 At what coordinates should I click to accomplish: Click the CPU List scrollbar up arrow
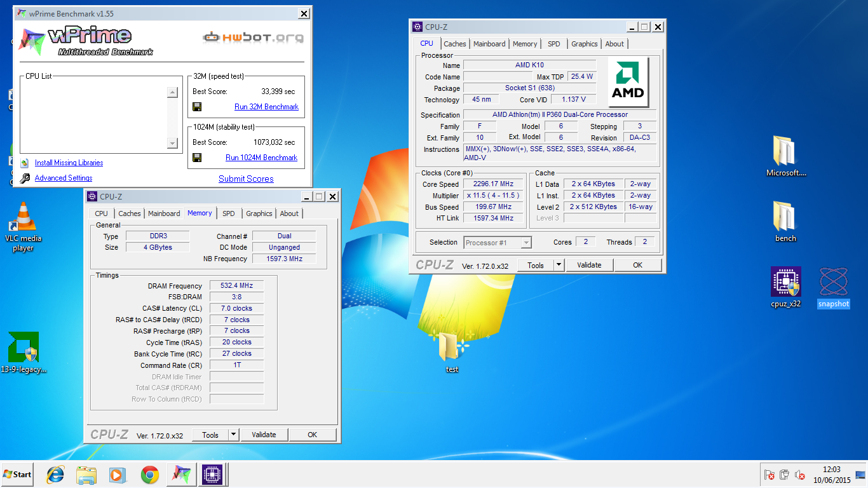tap(172, 93)
